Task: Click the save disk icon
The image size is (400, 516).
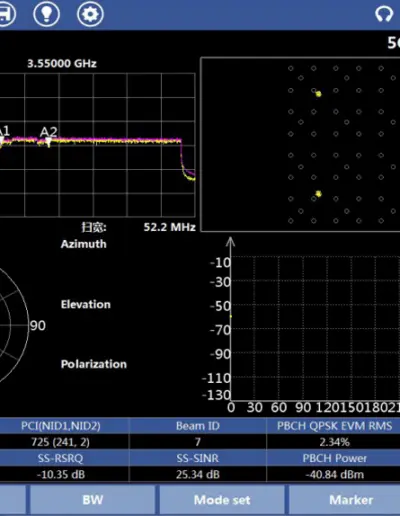Action: point(5,14)
